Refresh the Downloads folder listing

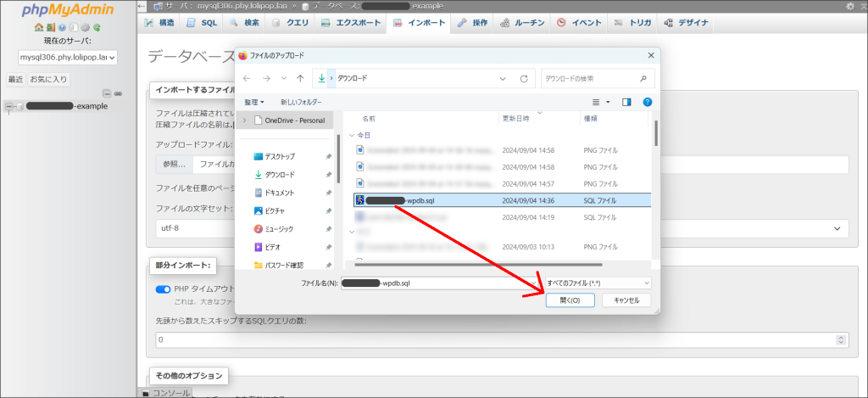[524, 79]
